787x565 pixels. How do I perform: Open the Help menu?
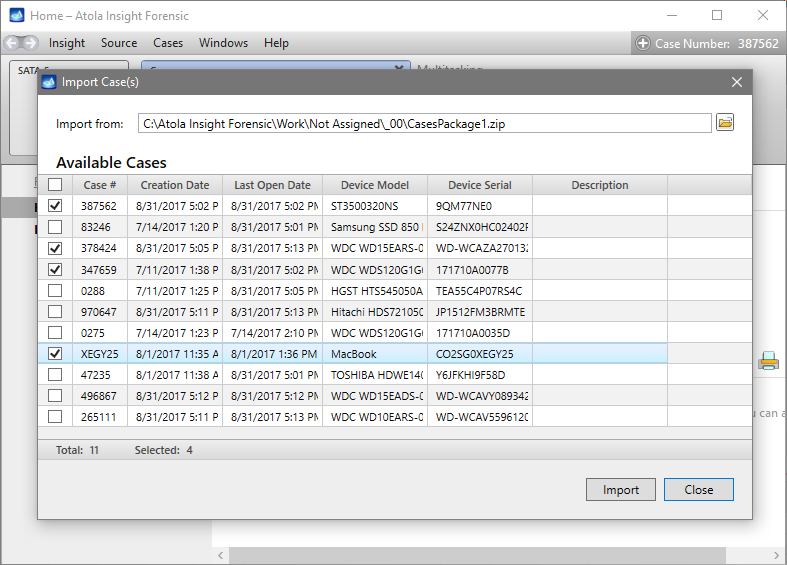[277, 43]
